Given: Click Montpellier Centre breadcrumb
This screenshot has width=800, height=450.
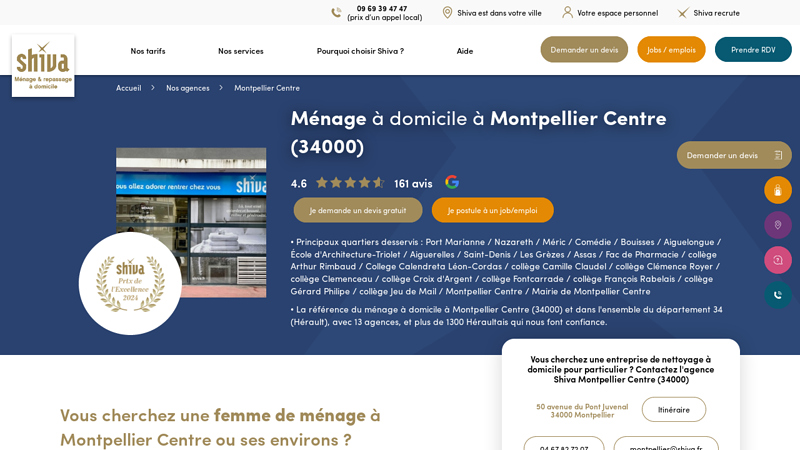Looking at the screenshot, I should (x=267, y=88).
